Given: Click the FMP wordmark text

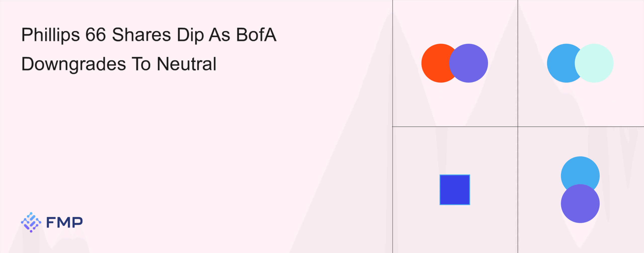Looking at the screenshot, I should click(x=64, y=222).
